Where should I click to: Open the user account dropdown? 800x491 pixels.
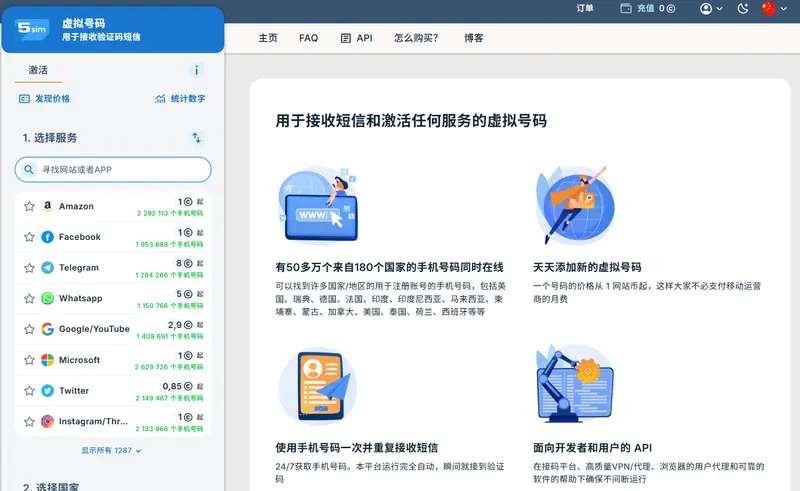(712, 9)
